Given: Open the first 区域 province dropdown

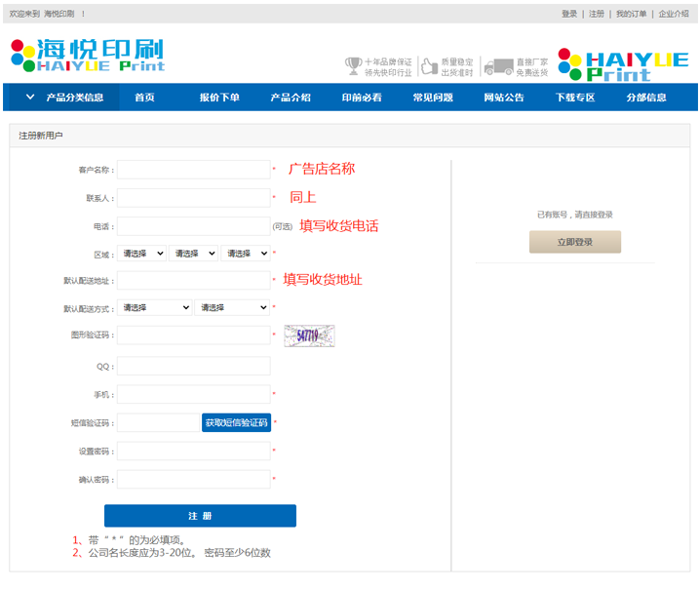Looking at the screenshot, I should tap(142, 254).
